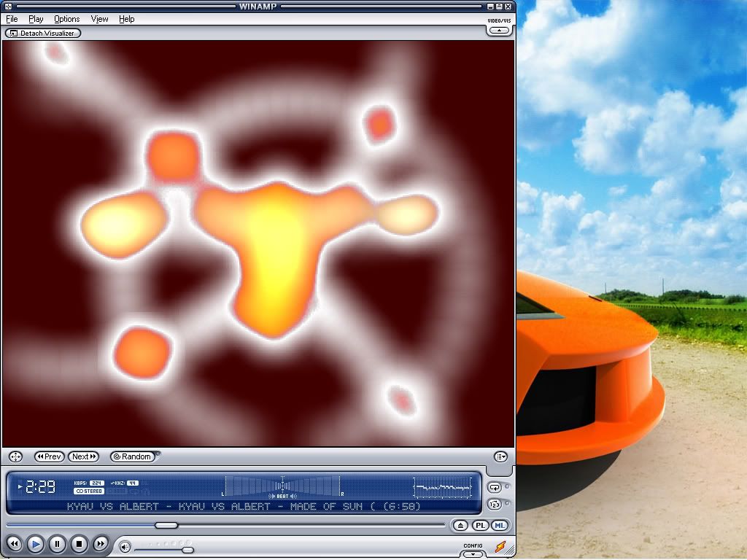Click the eject open file button
Viewport: 747px width, 560px height.
coord(460,526)
